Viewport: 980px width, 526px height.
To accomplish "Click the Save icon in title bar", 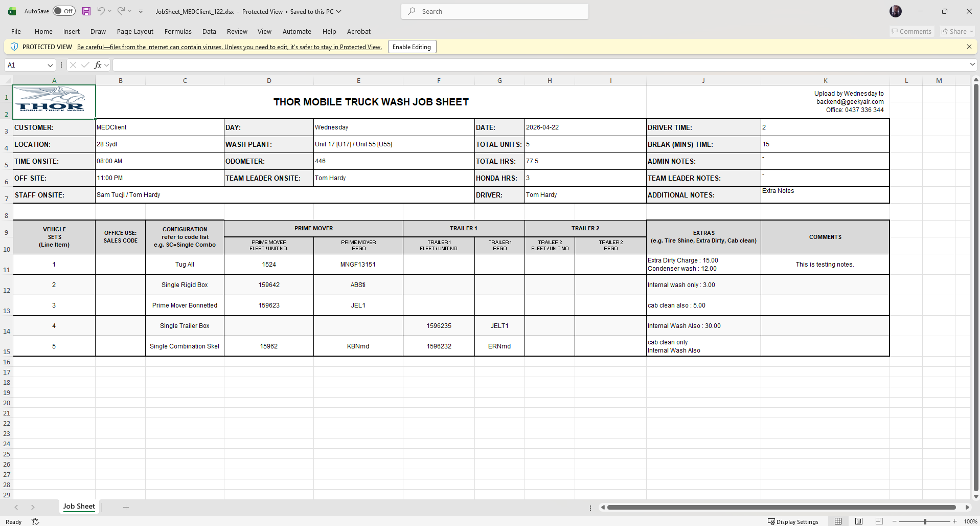I will (x=86, y=11).
